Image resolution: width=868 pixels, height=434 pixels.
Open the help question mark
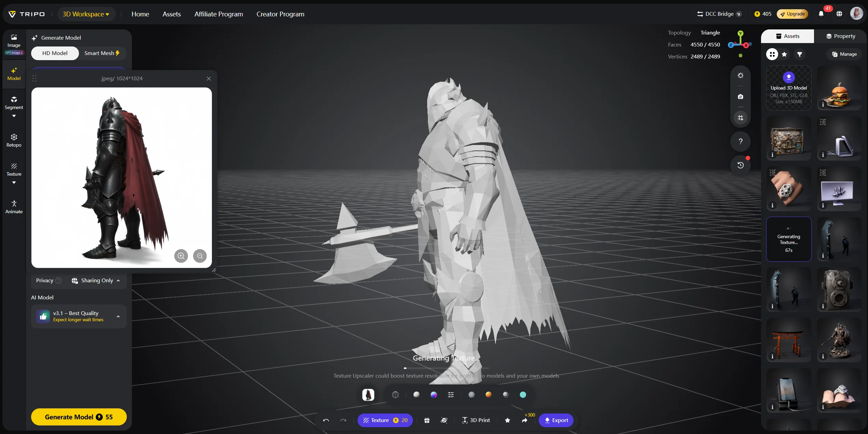(x=740, y=141)
